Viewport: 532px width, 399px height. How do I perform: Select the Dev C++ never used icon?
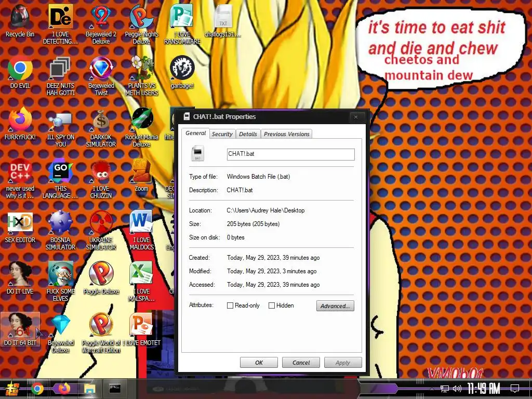(x=20, y=179)
